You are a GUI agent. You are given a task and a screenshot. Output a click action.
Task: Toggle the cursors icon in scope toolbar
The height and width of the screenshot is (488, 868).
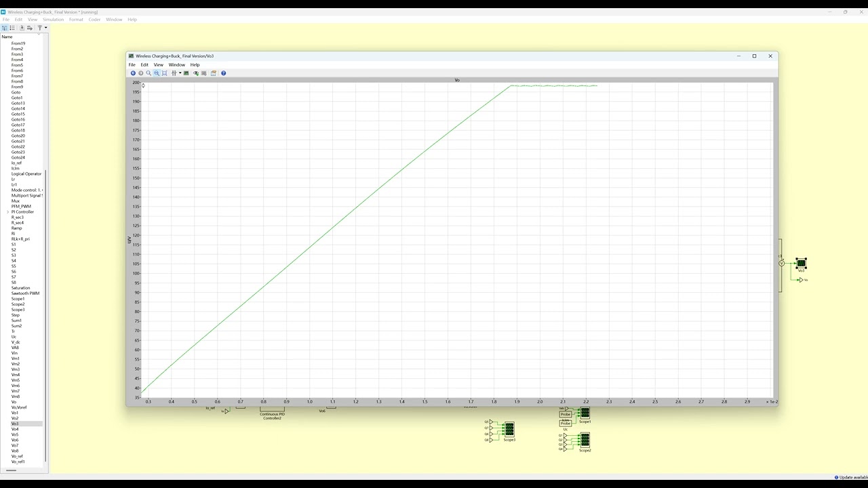tap(174, 73)
